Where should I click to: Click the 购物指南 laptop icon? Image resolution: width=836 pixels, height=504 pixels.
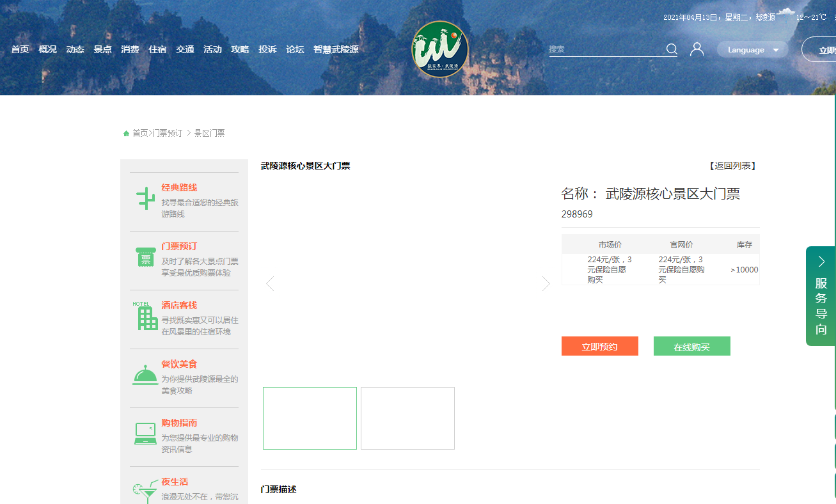pyautogui.click(x=146, y=434)
